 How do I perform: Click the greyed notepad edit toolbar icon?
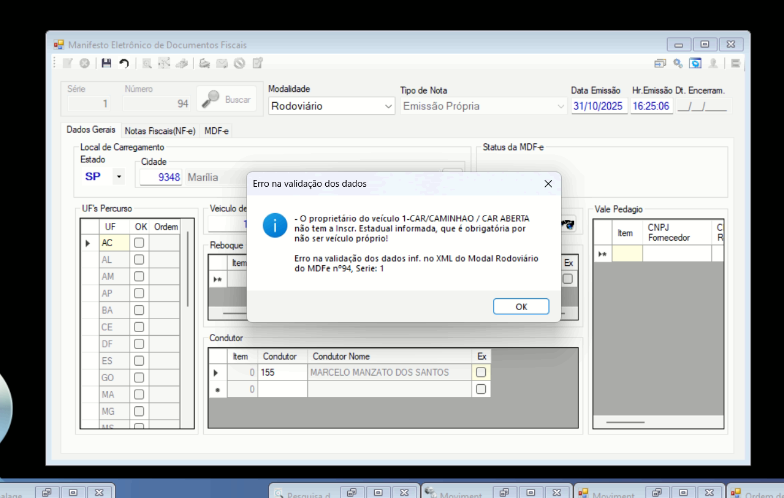coord(258,63)
